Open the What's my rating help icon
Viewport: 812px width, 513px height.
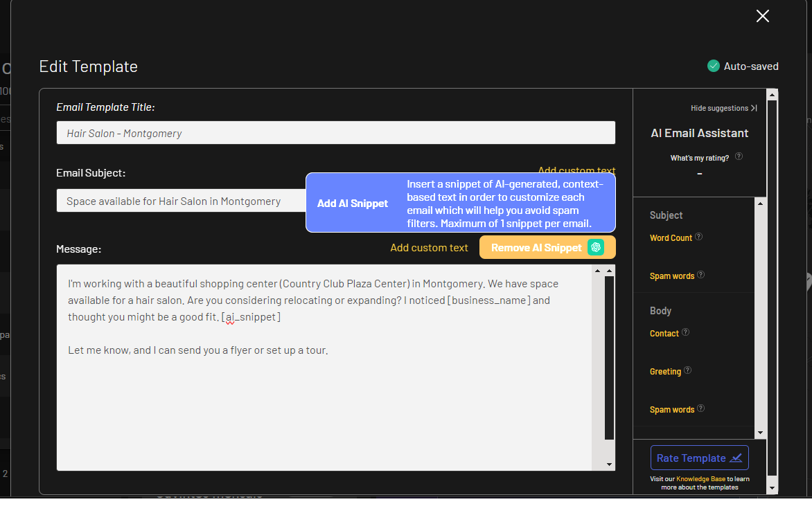(x=739, y=156)
